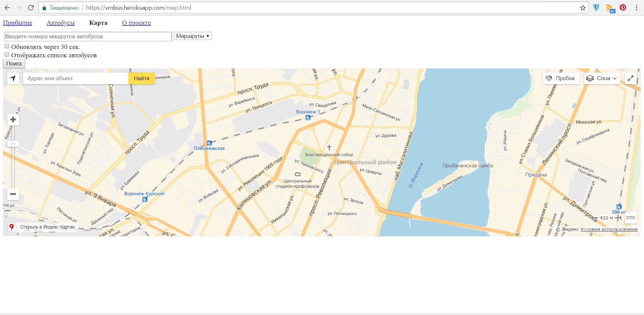Click the 'ул. Дурова' street label

[386, 136]
